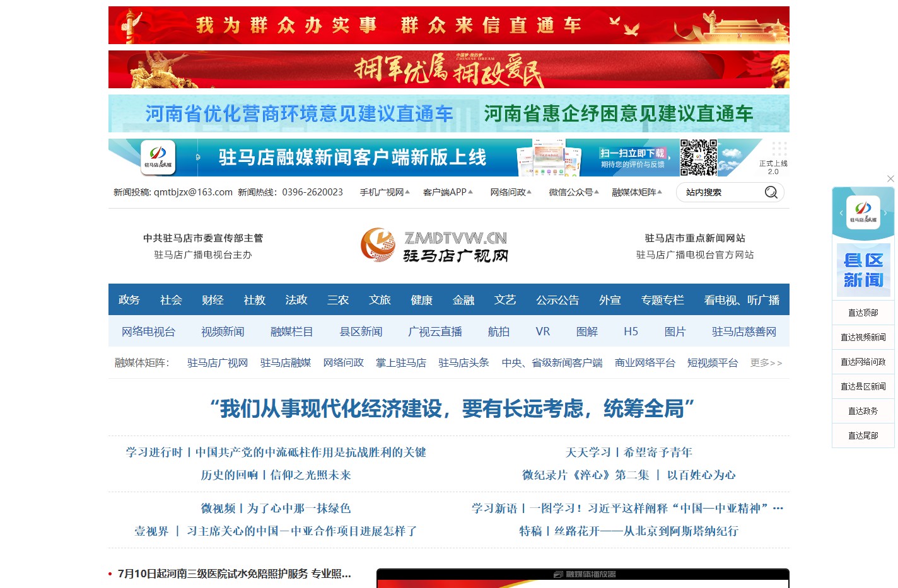The image size is (898, 588).
Task: Open the 县区新闻 sidebar image
Action: pos(863,270)
